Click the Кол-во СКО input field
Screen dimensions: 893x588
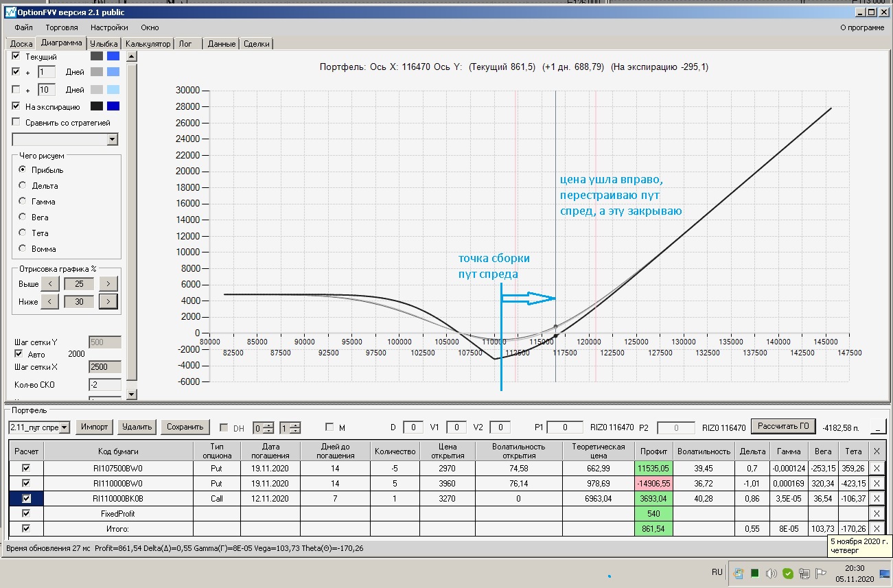tap(105, 385)
